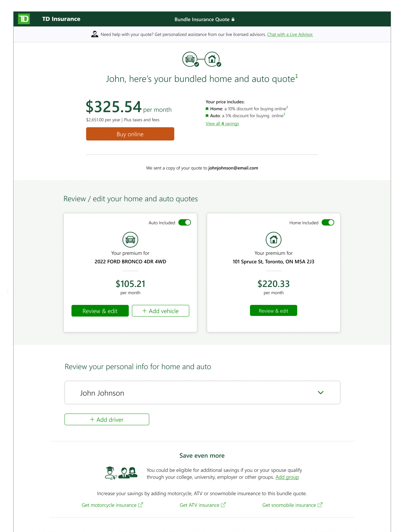
Task: Click the graduate and couple savings icon
Action: click(121, 473)
